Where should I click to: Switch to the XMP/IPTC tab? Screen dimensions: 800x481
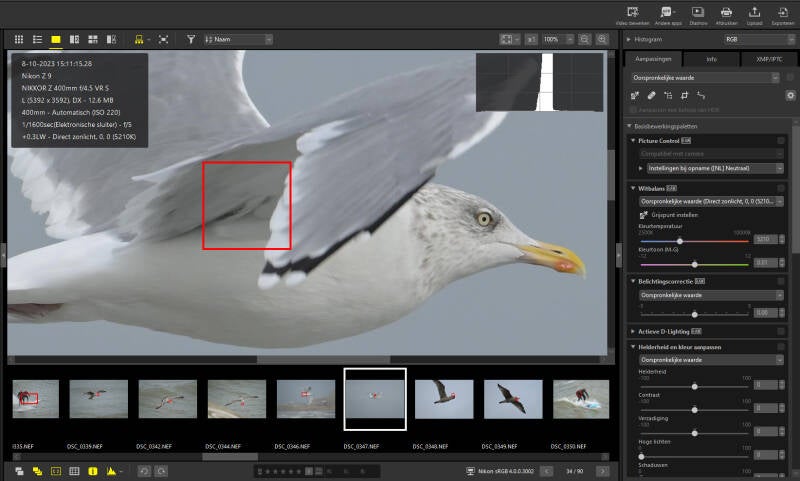click(768, 59)
